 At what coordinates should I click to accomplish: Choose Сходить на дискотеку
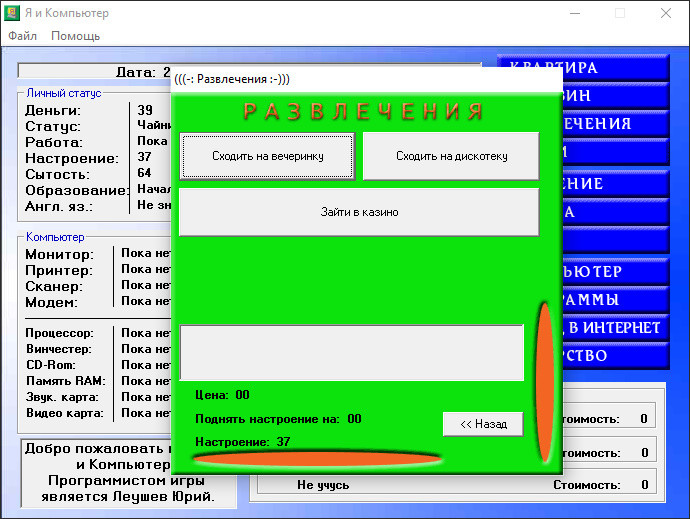(451, 156)
